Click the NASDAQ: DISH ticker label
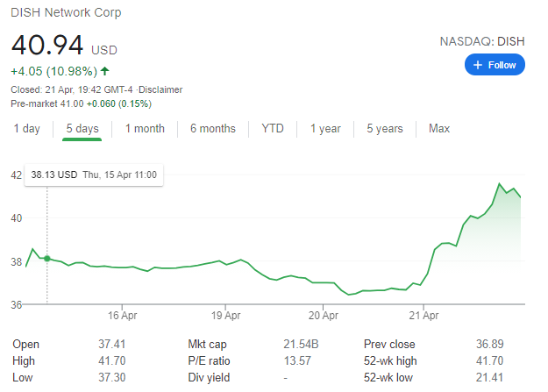548x392 pixels. pos(482,41)
